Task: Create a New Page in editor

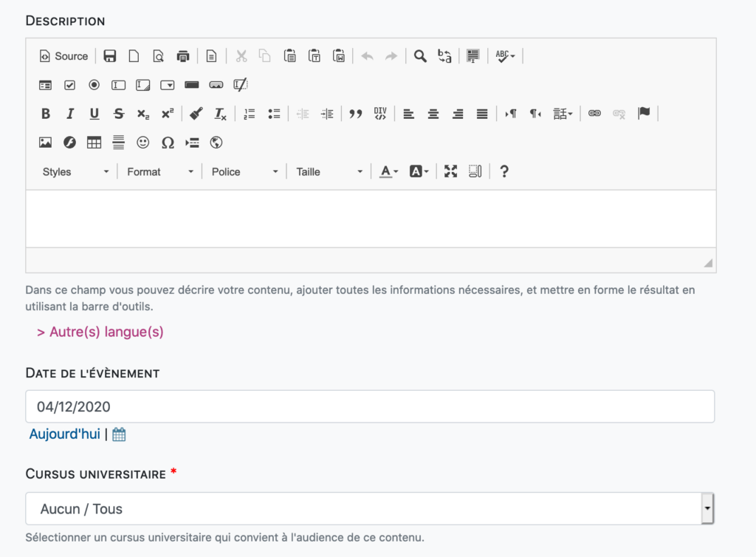Action: 134,56
